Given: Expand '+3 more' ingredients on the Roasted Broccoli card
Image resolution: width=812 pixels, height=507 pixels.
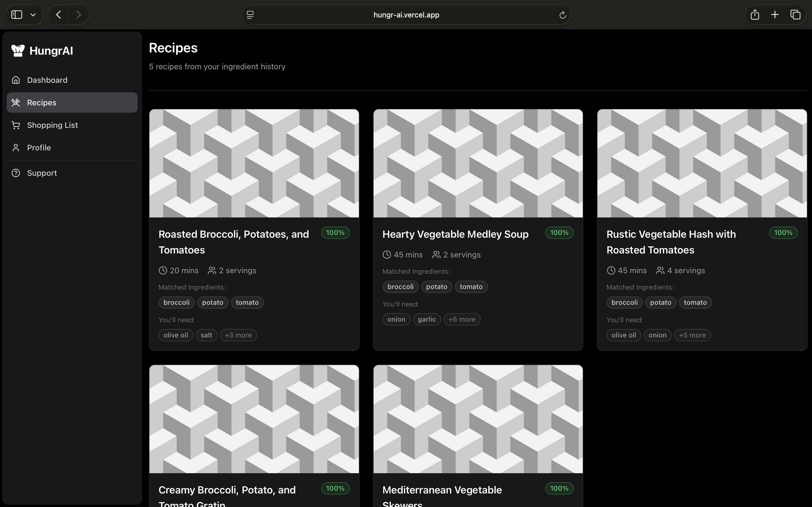Looking at the screenshot, I should pos(238,335).
